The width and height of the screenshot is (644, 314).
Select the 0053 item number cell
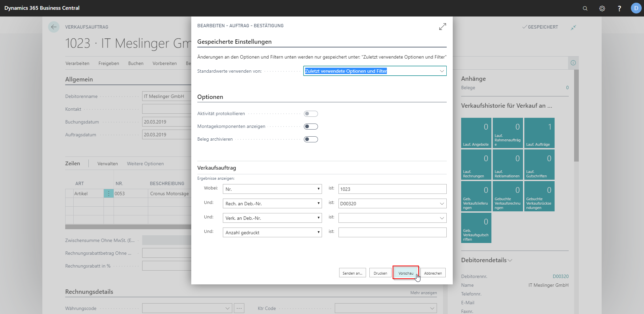pos(131,194)
